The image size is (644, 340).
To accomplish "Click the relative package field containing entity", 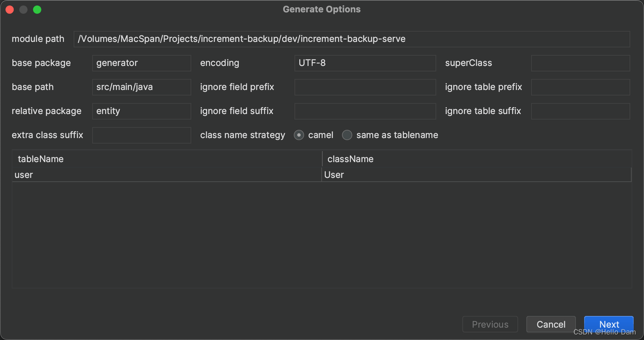I will [141, 111].
